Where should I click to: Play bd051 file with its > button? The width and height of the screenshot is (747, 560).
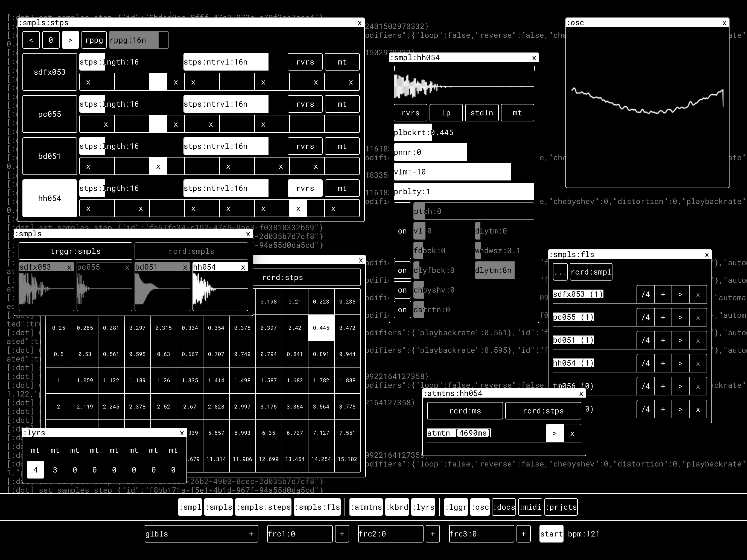point(681,340)
